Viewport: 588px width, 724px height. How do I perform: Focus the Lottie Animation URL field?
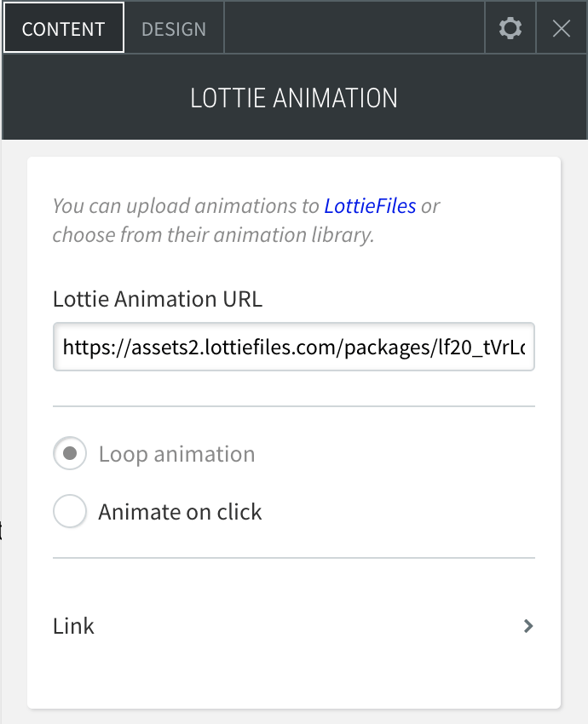point(294,347)
